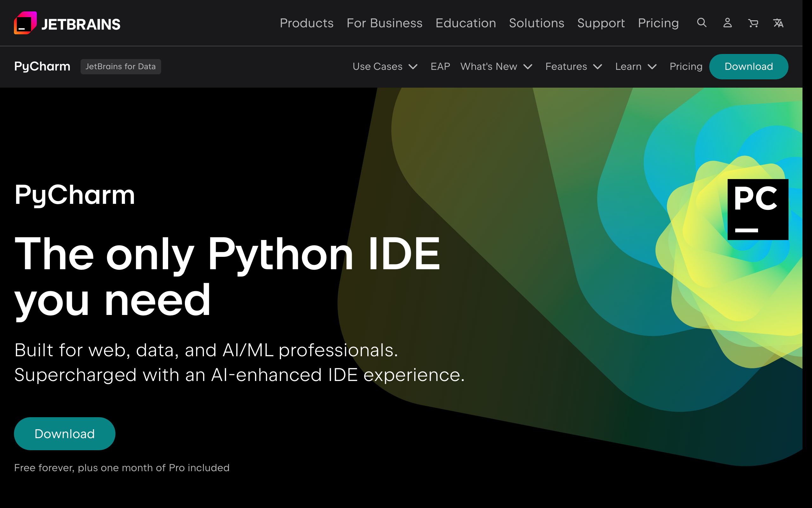Click the JetBrains for Data badge
This screenshot has width=812, height=508.
(121, 67)
